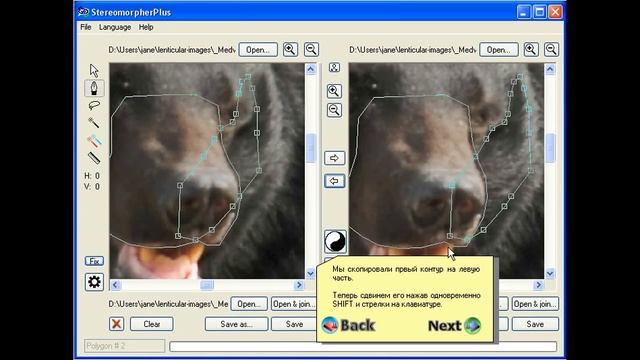Click left panel horizontal scroll left arrow

[x=116, y=285]
